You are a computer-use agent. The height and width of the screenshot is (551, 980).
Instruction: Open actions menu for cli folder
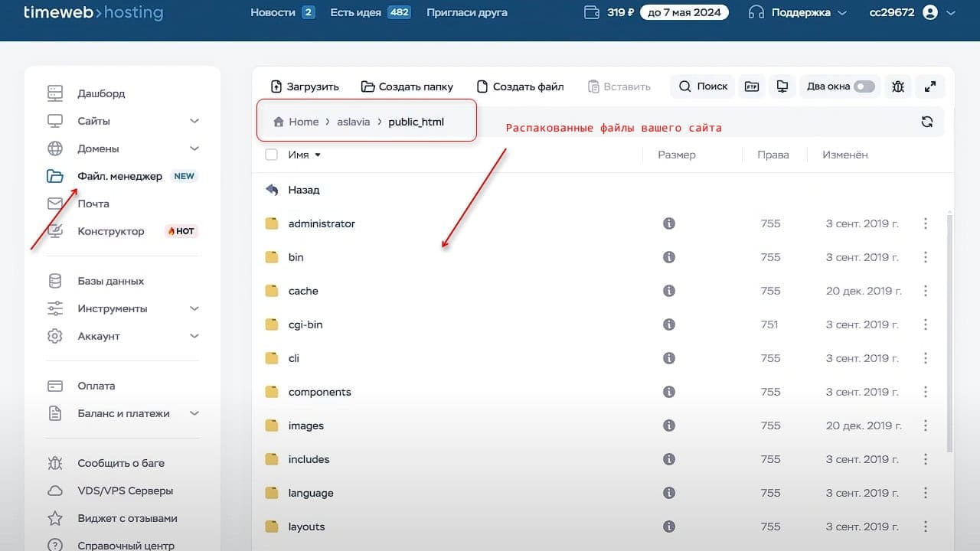pos(926,358)
